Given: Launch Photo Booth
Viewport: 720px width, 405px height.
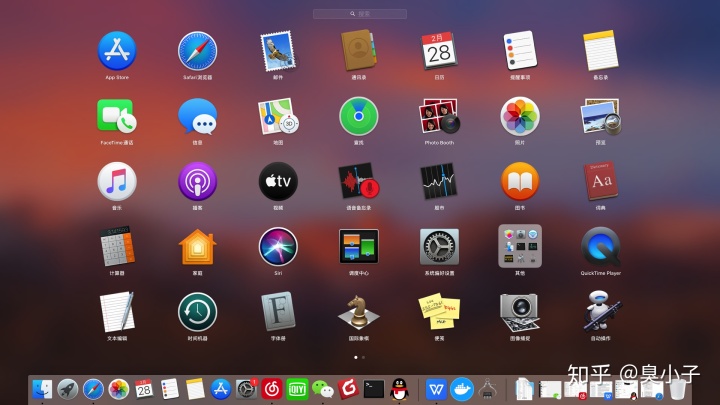Looking at the screenshot, I should (x=439, y=116).
